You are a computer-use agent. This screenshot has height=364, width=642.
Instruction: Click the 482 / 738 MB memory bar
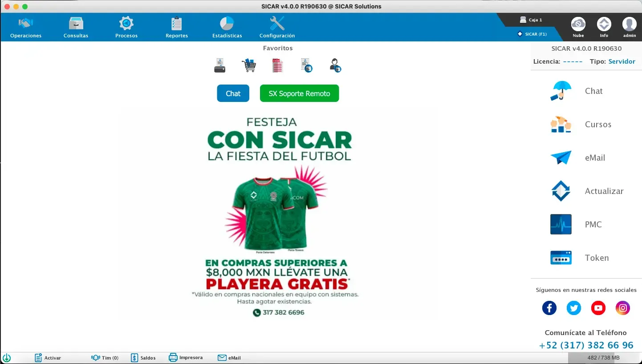point(603,358)
